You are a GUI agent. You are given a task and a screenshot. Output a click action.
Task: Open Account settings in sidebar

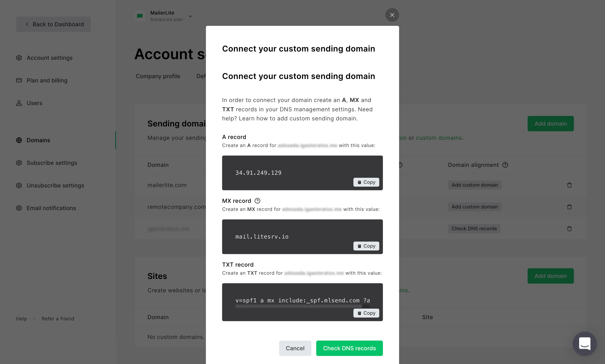(x=49, y=58)
